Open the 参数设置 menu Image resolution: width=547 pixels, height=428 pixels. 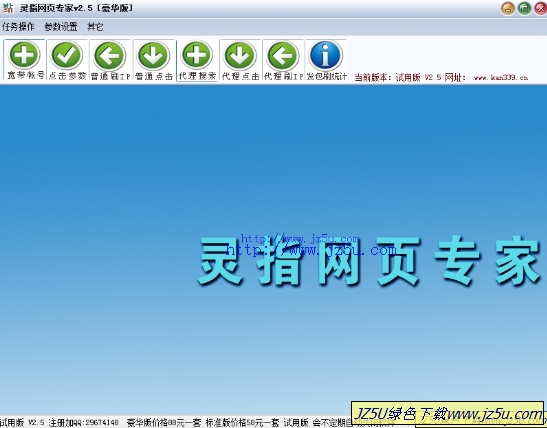coord(61,27)
